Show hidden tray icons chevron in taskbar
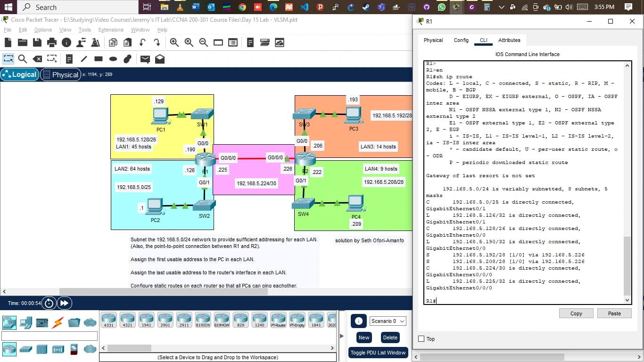Screen dimensions: 644x362 pos(501,7)
